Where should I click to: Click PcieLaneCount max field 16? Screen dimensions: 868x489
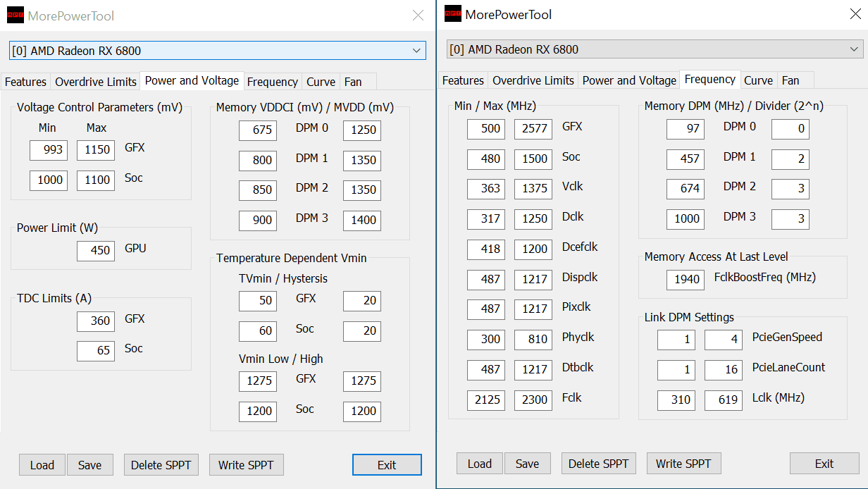(724, 370)
